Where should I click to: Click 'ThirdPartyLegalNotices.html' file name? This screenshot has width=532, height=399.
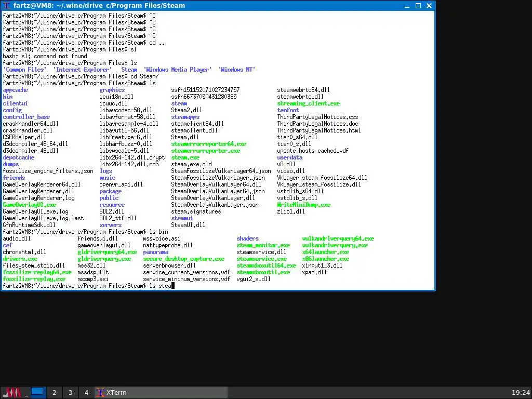(319, 130)
